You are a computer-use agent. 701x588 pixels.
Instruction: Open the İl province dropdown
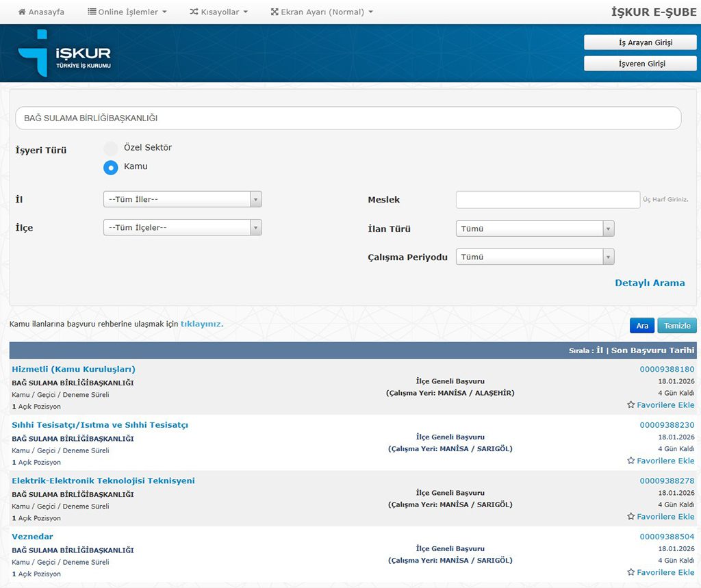point(182,199)
